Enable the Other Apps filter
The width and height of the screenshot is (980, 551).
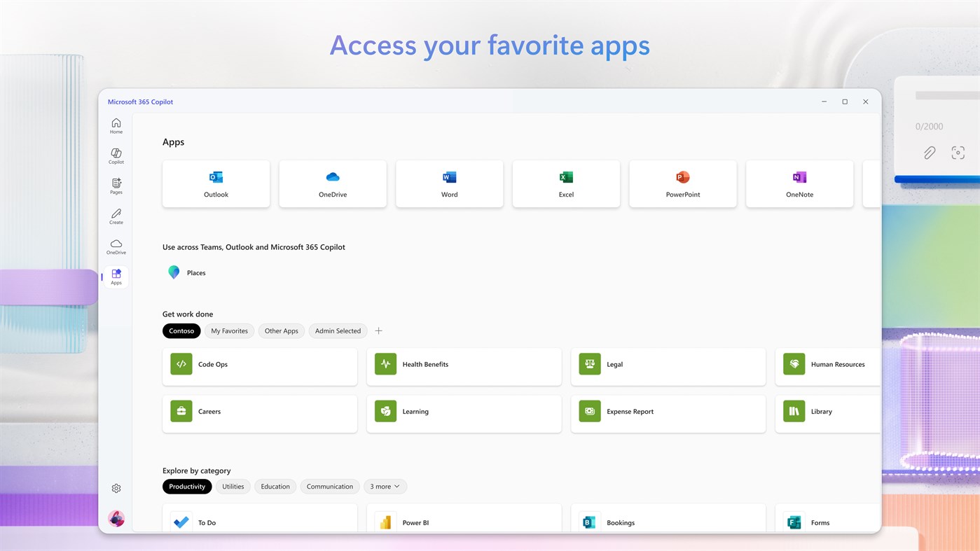(281, 330)
